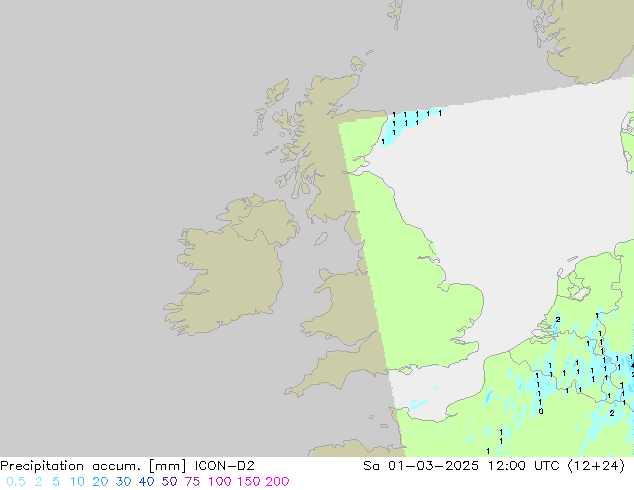The image size is (634, 490).
Task: Select the 75 mm legend value
Action: (x=192, y=482)
